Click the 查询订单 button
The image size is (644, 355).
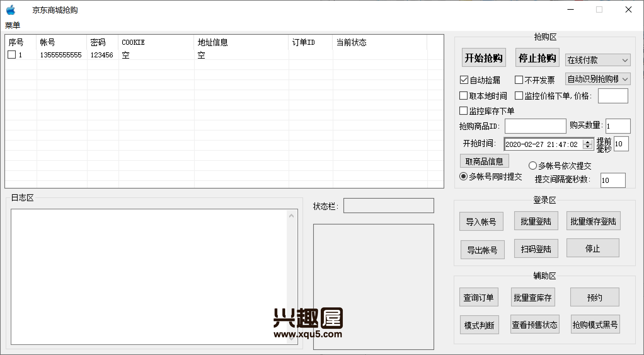(479, 297)
